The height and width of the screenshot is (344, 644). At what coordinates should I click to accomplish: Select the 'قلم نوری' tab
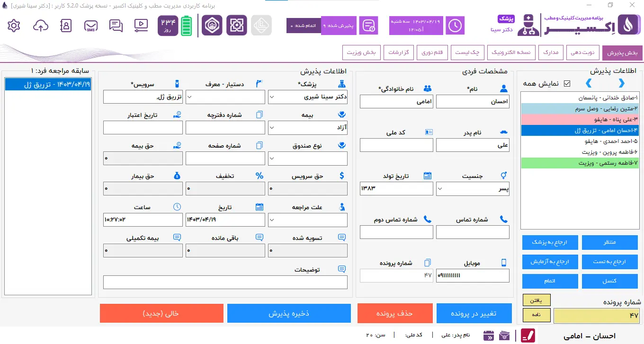point(432,53)
